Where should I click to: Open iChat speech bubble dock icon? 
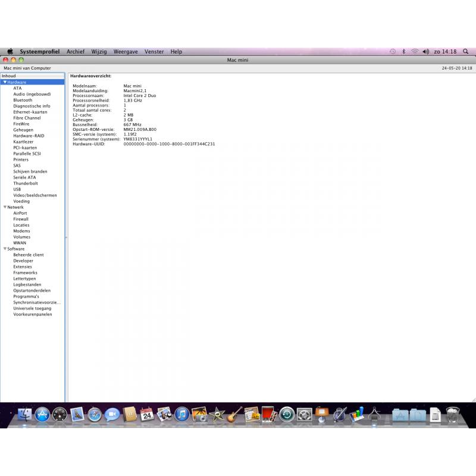pos(112,415)
